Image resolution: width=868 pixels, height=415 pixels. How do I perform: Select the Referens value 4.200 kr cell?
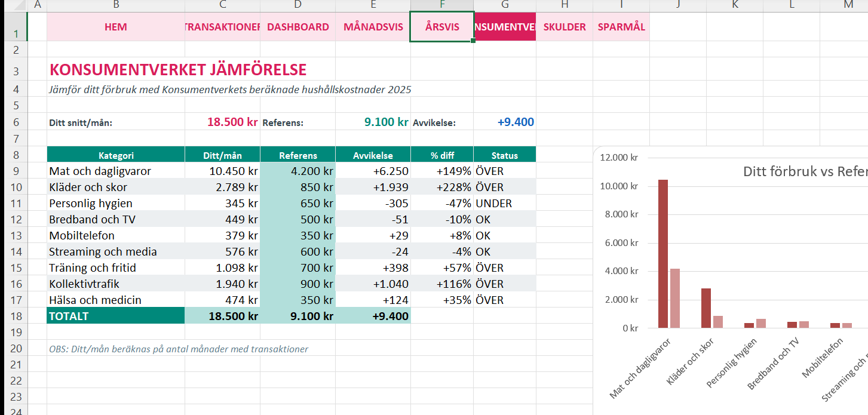(x=297, y=171)
